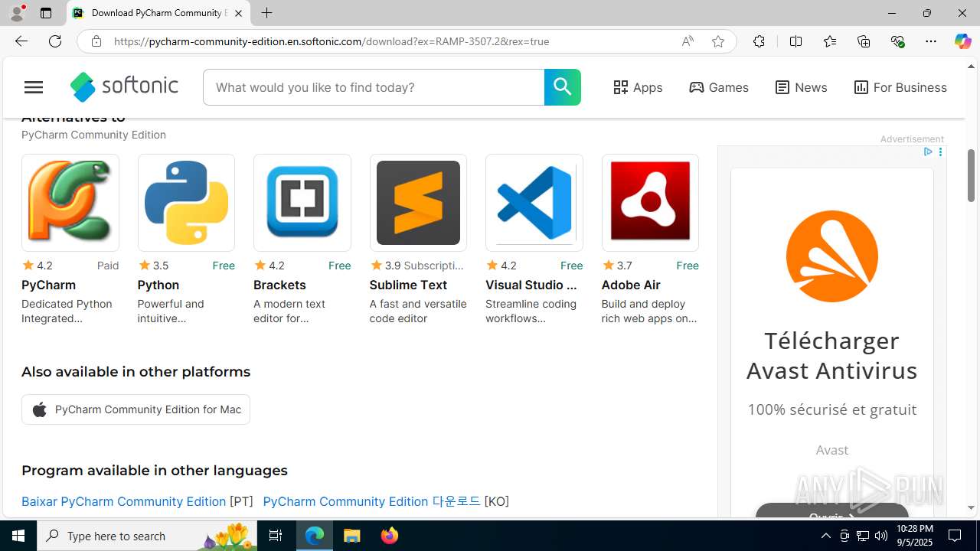Screen dimensions: 980x551
Task: Click the scrollbar down arrow
Action: [972, 507]
